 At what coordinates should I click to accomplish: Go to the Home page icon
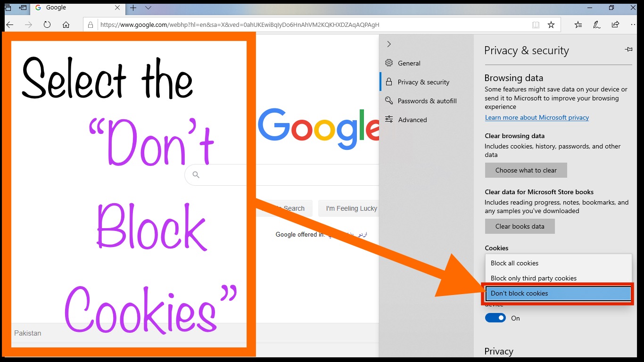[66, 25]
